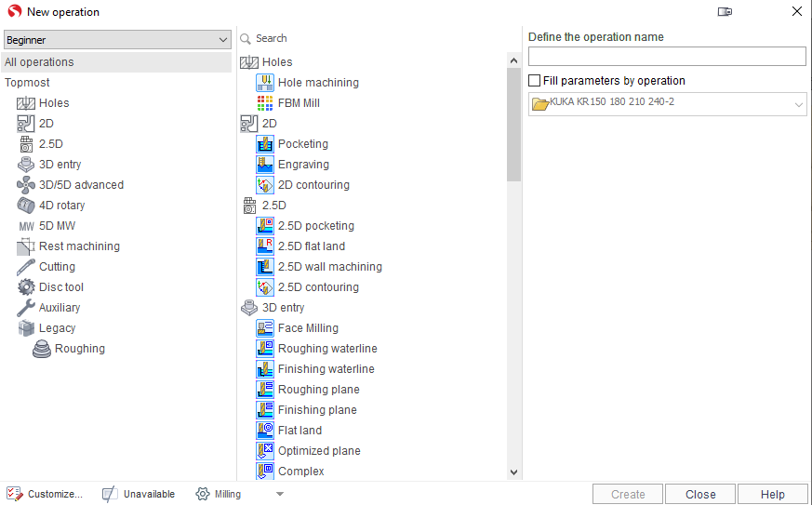
Task: Click the operations list scrollbar thumb
Action: click(513, 125)
